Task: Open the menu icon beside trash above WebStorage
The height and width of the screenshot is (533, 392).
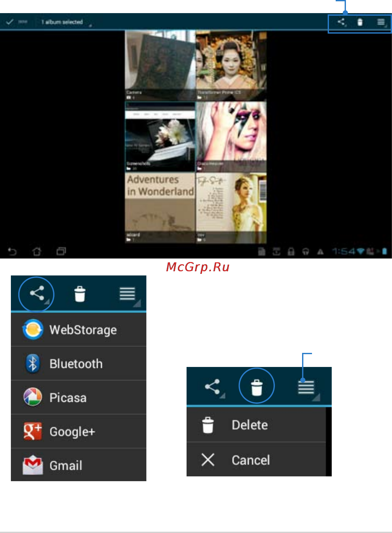Action: point(127,294)
